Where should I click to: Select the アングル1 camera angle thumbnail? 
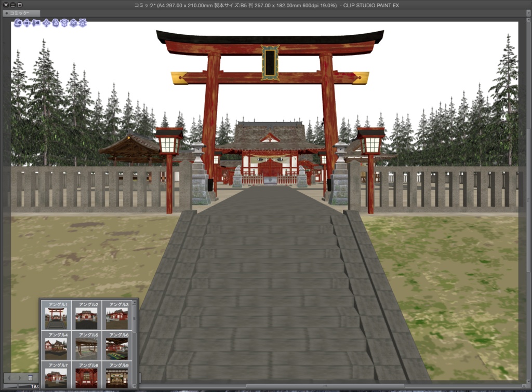pos(56,318)
